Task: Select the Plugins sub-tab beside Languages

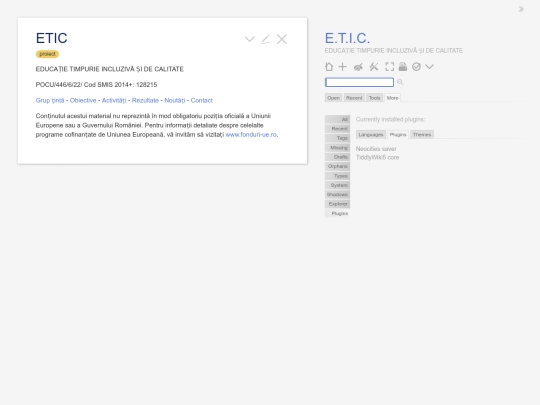Action: point(398,134)
